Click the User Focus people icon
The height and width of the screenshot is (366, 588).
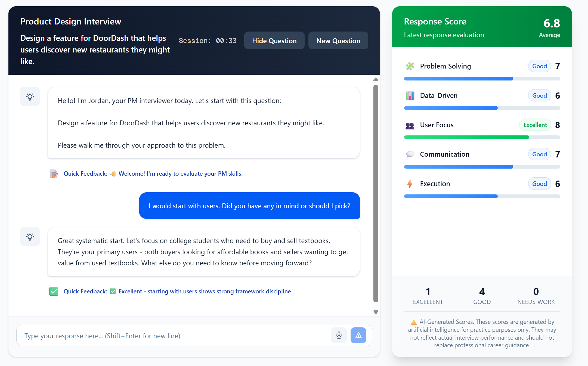tap(410, 125)
